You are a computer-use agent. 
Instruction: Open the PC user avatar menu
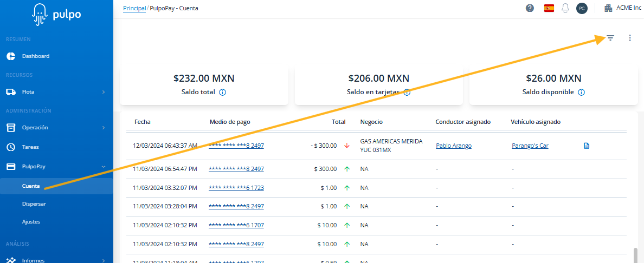(582, 8)
